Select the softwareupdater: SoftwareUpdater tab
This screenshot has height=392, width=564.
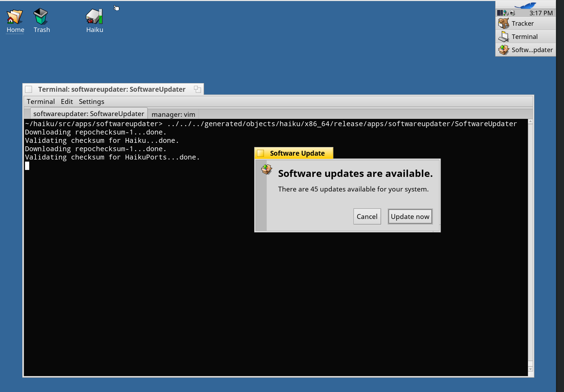point(89,114)
